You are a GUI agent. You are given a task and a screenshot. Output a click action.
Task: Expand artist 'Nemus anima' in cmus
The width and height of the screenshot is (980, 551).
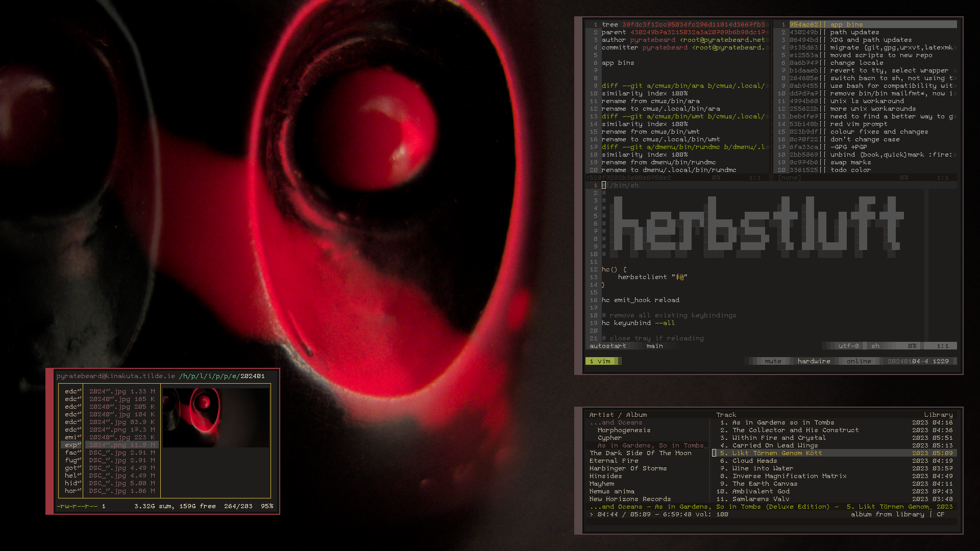click(x=612, y=491)
